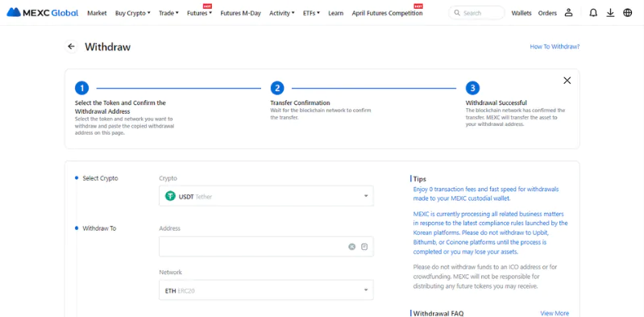Click the search magnifier icon
This screenshot has height=317, width=644.
(457, 13)
